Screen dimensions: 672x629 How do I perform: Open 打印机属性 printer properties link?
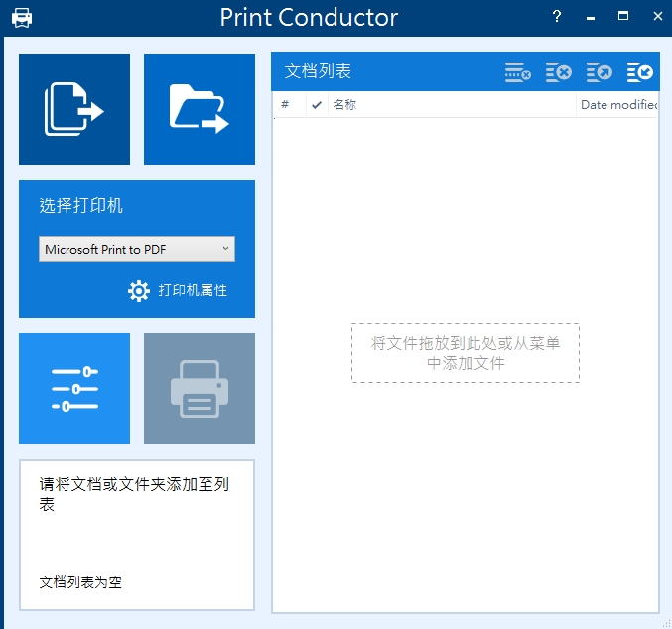click(x=193, y=291)
